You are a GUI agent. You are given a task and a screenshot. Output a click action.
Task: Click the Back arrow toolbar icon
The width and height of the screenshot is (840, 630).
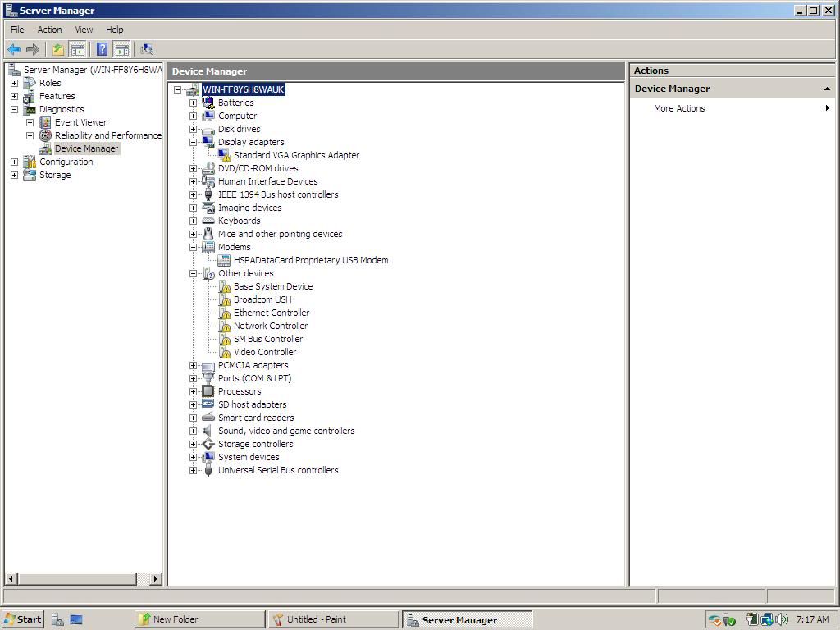click(14, 50)
